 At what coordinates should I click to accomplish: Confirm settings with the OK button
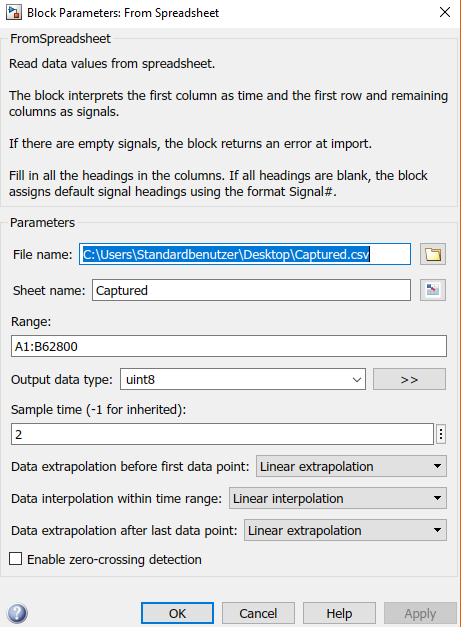pos(177,613)
